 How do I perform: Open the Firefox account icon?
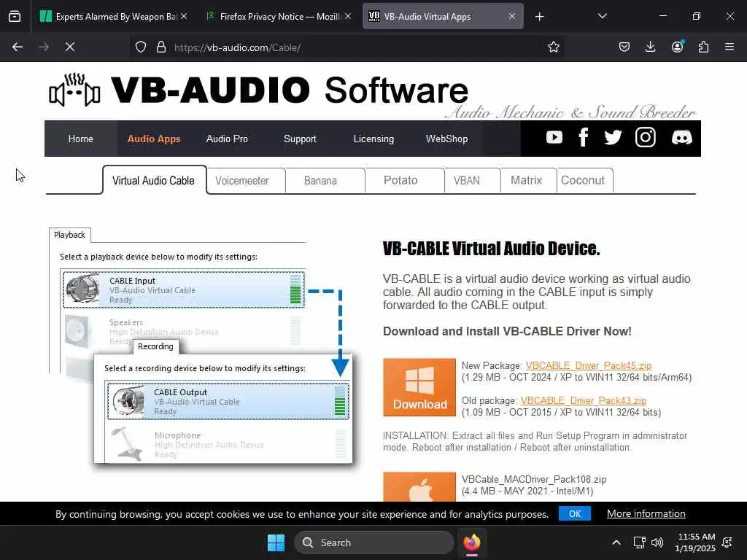[677, 47]
